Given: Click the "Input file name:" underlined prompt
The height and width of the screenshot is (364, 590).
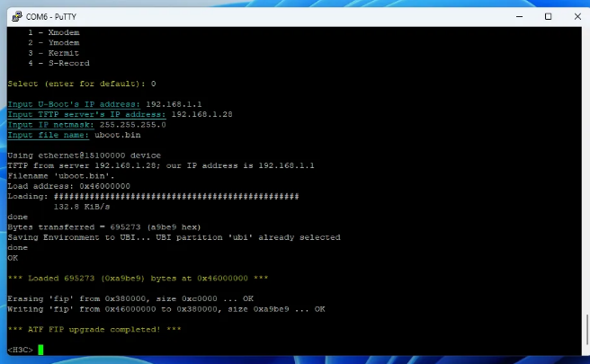Looking at the screenshot, I should coord(49,135).
